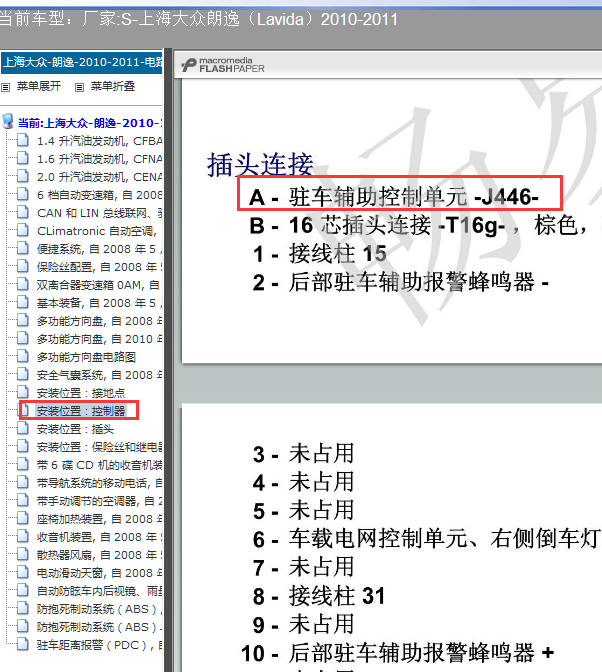Open 安装位置：接地点 document

(x=81, y=393)
